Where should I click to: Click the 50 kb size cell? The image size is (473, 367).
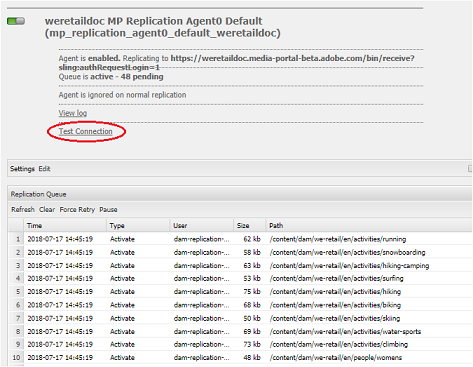pos(252,318)
